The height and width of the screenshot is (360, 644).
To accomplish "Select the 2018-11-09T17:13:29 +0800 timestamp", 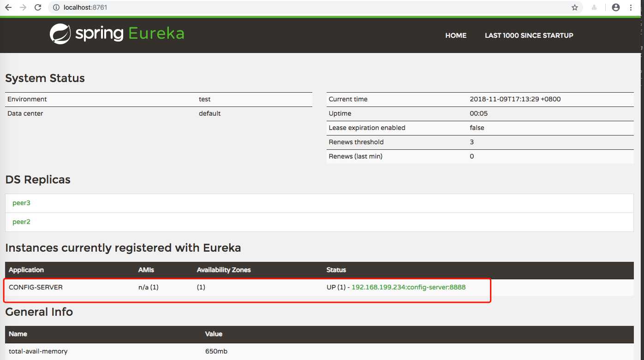I will [515, 99].
